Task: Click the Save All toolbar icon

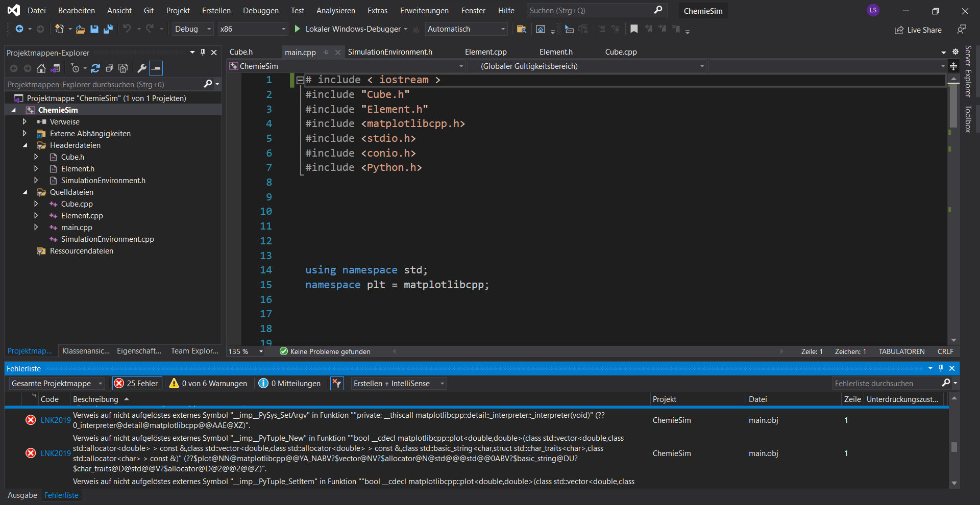Action: [108, 29]
